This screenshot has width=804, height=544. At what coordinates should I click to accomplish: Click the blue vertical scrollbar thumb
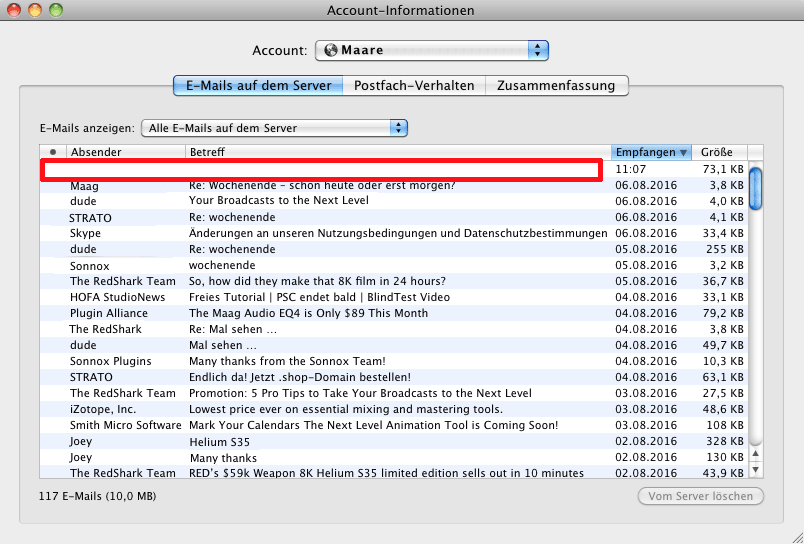coord(755,189)
